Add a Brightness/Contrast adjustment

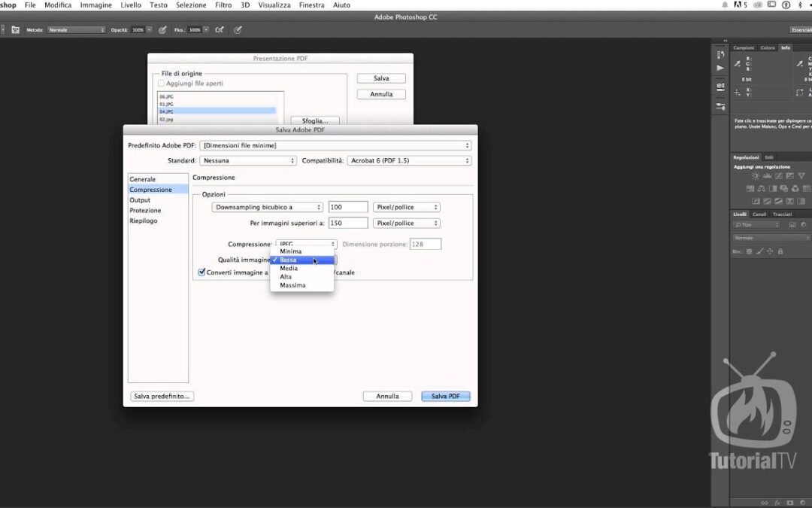click(x=755, y=176)
